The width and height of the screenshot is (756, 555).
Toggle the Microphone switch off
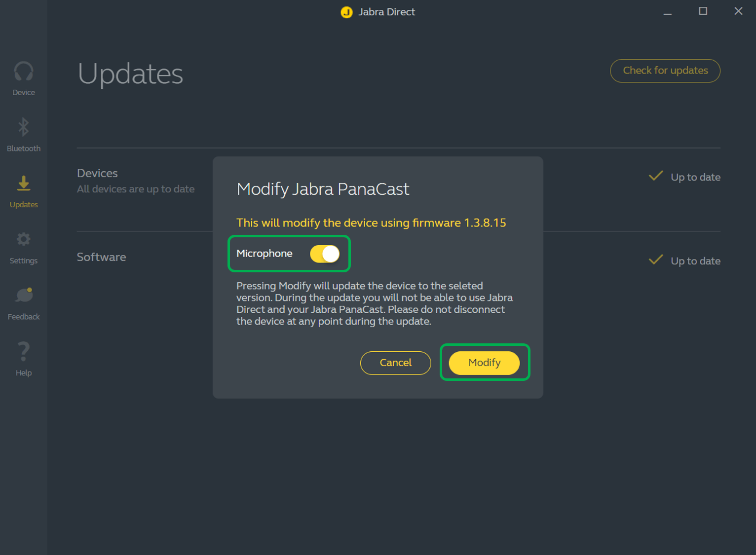[x=325, y=254]
